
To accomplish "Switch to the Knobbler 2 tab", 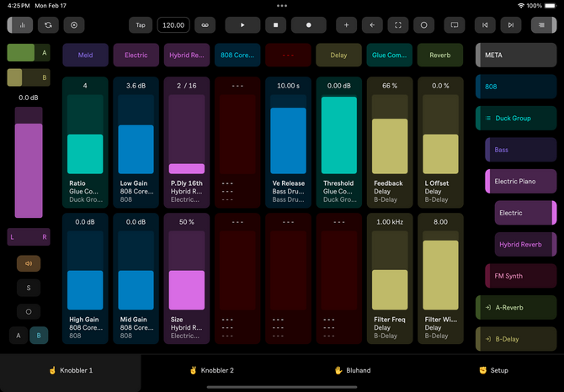I will click(211, 370).
